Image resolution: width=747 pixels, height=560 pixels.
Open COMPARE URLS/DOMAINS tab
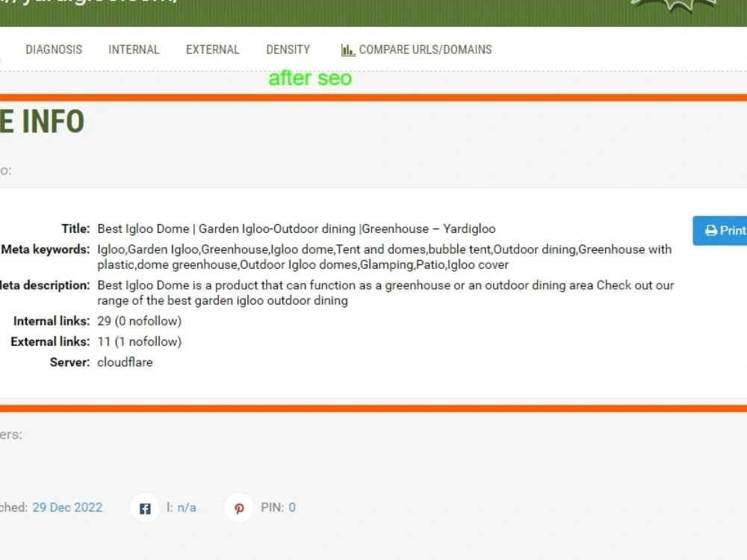(x=416, y=49)
